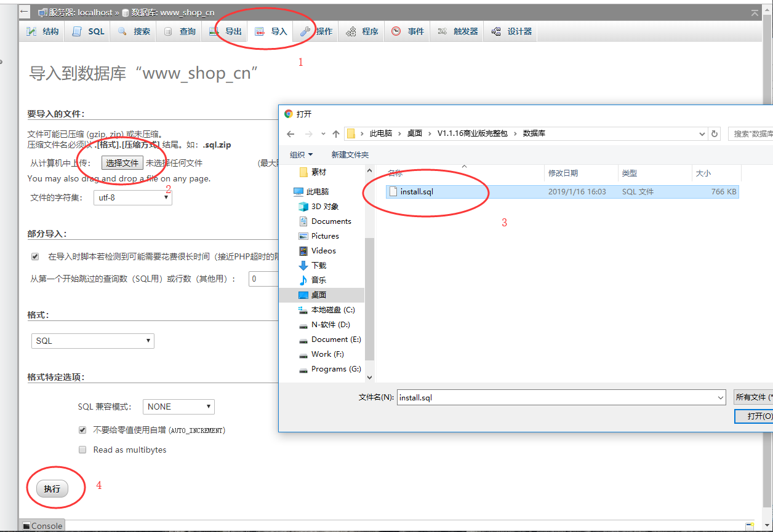Open the 结构 structure tab
Viewport: 773px width, 532px height.
(43, 31)
